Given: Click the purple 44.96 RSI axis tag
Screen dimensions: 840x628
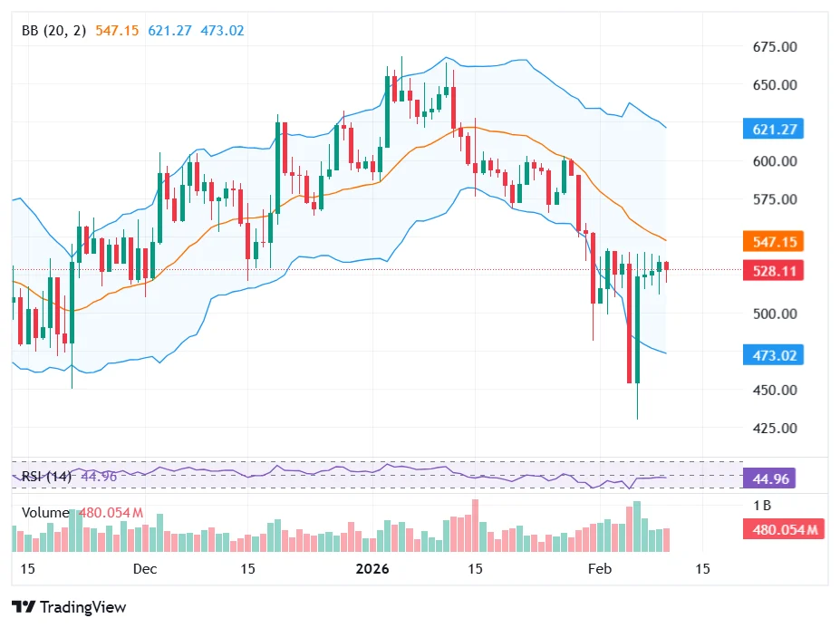Looking at the screenshot, I should point(768,478).
